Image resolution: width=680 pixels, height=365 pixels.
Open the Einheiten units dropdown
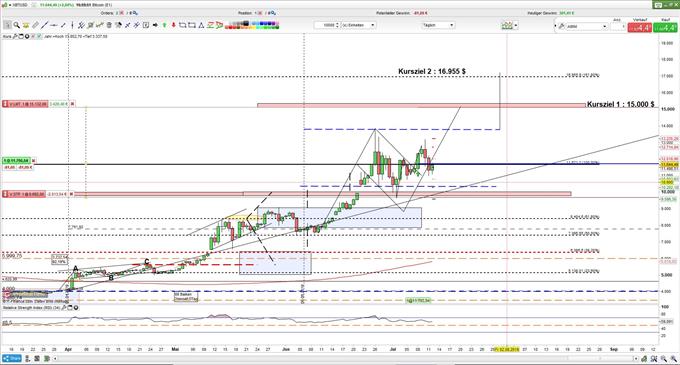coord(358,25)
